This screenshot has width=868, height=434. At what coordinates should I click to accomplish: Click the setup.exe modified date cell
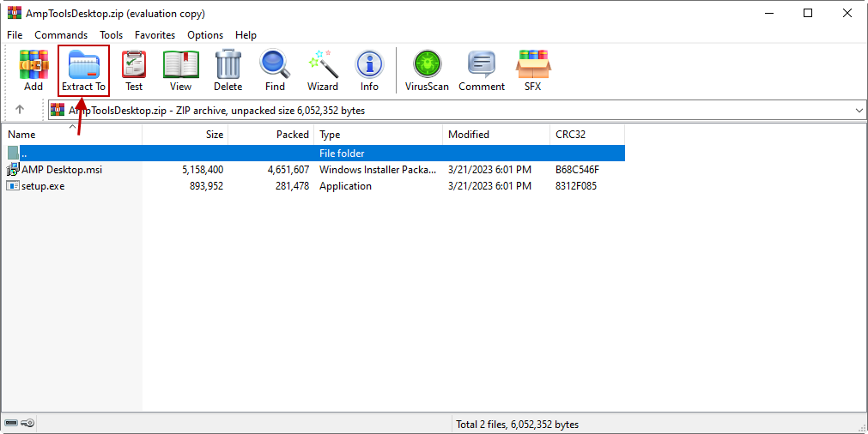coord(490,186)
